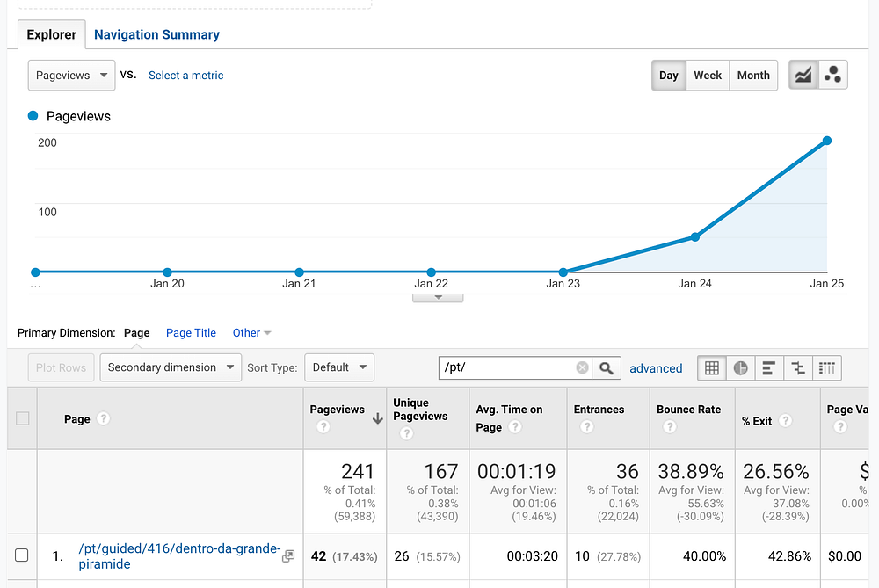The image size is (879, 588).
Task: Click the Jan 24 data point
Action: [695, 237]
